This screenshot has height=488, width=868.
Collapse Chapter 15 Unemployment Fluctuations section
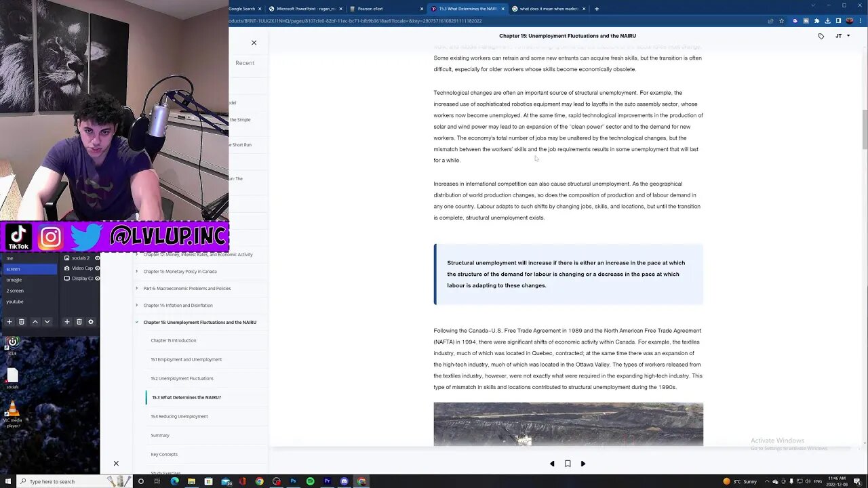point(136,323)
